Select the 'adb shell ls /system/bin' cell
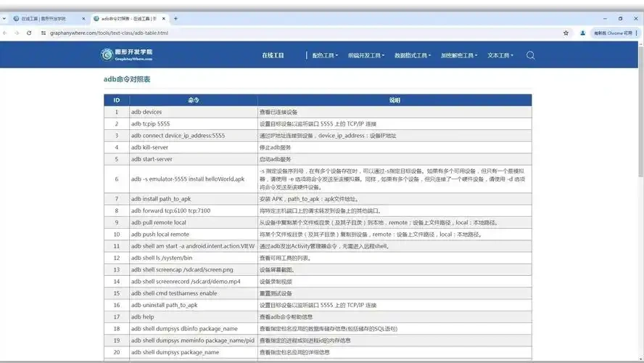The image size is (644, 363). pyautogui.click(x=194, y=258)
